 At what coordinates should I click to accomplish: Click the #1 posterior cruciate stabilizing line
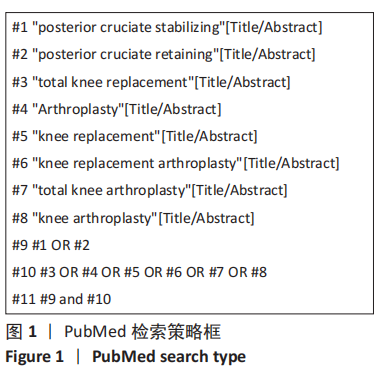167,27
